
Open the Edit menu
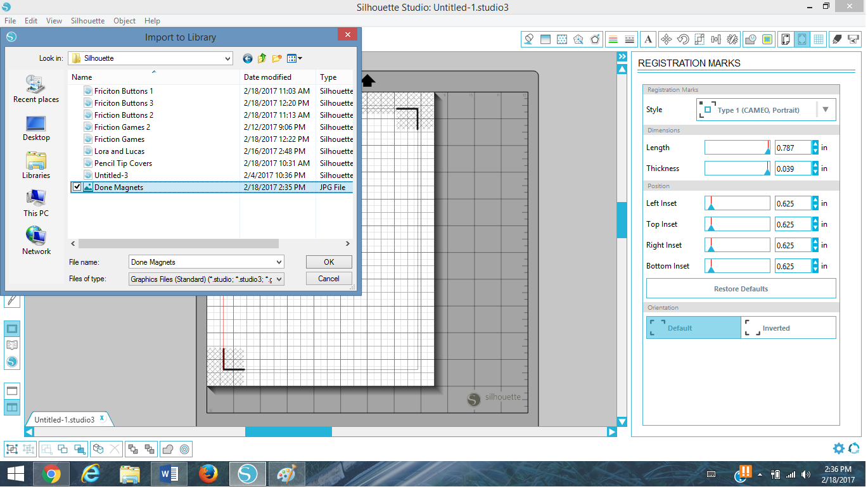31,21
